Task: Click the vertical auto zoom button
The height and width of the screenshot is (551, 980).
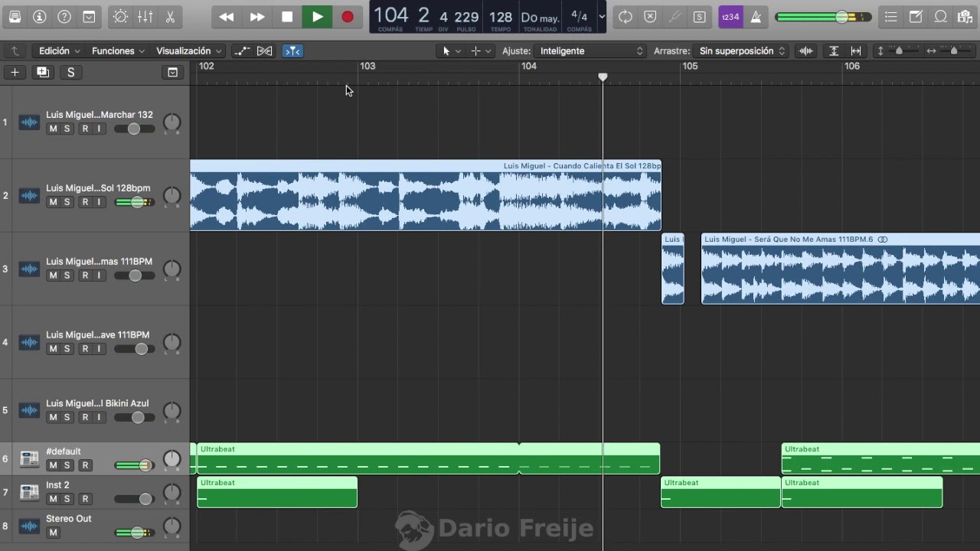Action: [x=834, y=51]
